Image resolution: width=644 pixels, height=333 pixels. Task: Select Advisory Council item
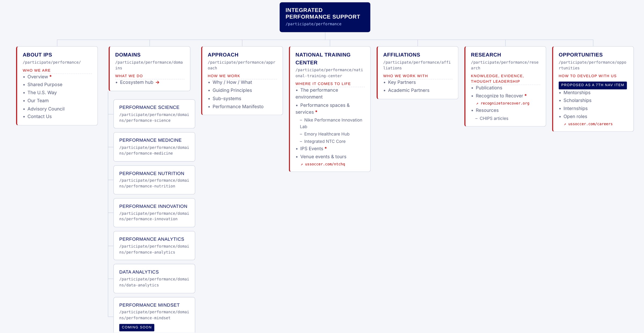pyautogui.click(x=46, y=109)
